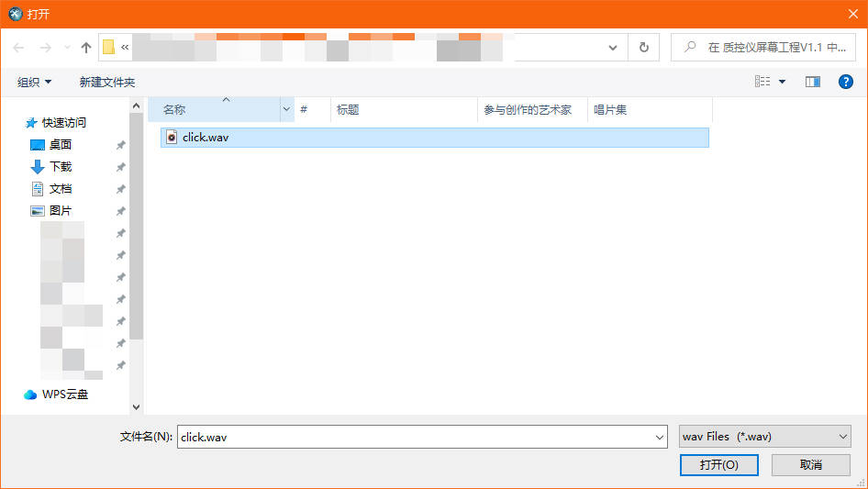Select the Downloads (下载) folder icon
868x489 pixels.
[x=38, y=167]
